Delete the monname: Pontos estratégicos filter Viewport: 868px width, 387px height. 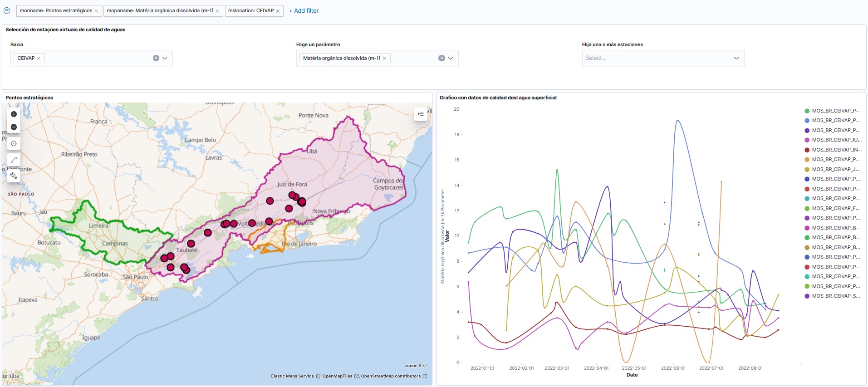96,11
